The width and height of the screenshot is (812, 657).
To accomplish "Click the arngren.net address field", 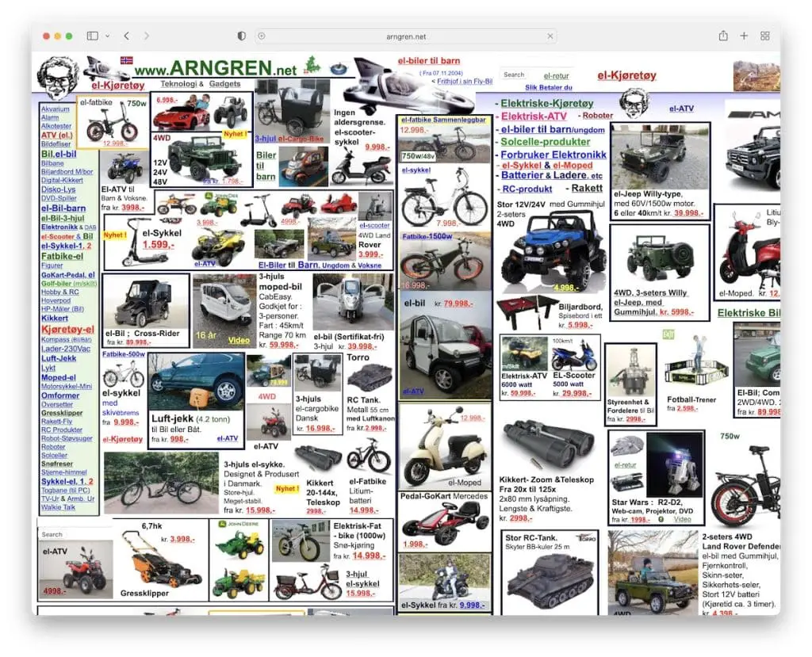I will tap(406, 36).
